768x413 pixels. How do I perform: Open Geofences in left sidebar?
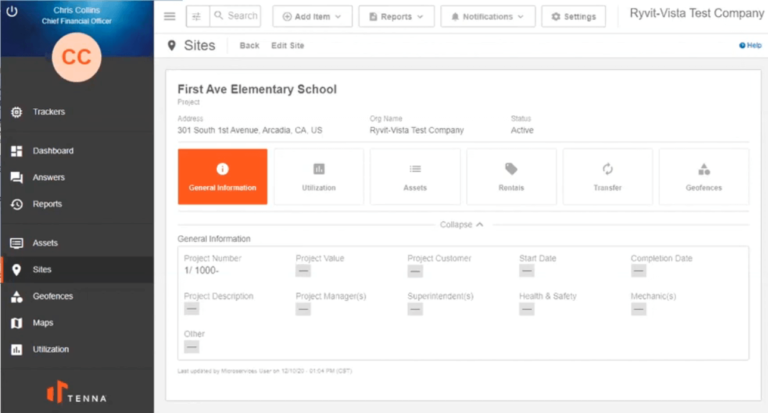(x=52, y=297)
